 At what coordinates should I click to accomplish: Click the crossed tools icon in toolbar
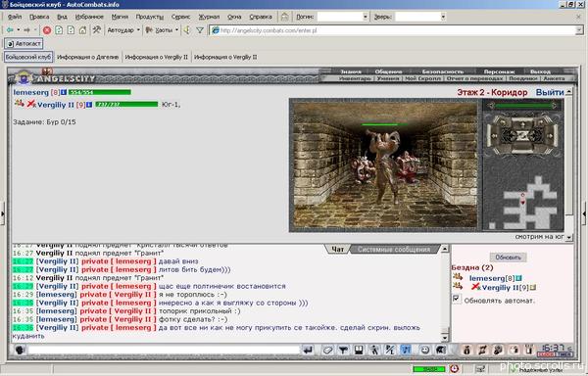tap(96, 30)
